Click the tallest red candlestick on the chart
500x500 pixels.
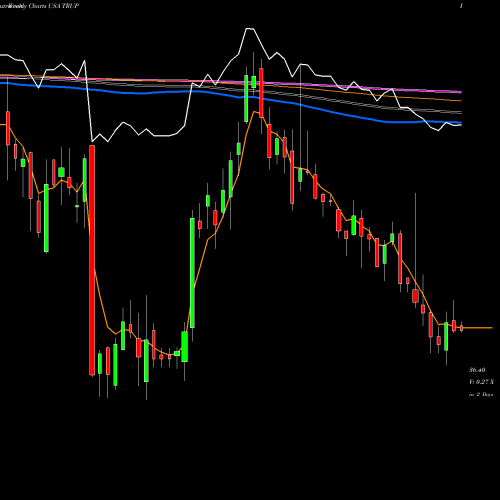click(92, 260)
